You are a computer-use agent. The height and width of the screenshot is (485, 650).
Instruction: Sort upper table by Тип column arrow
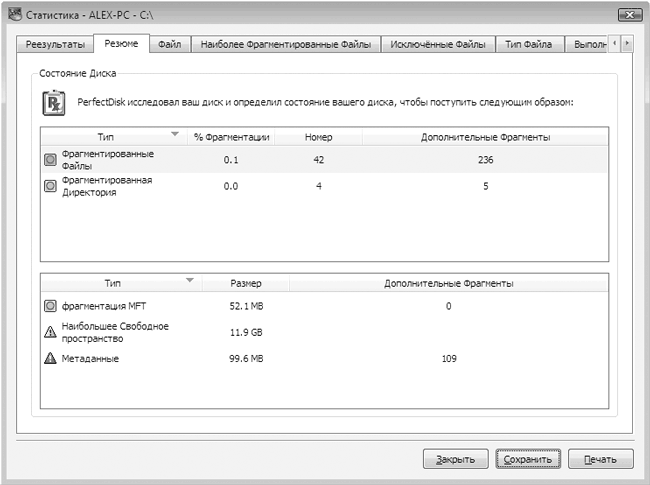coord(175,134)
